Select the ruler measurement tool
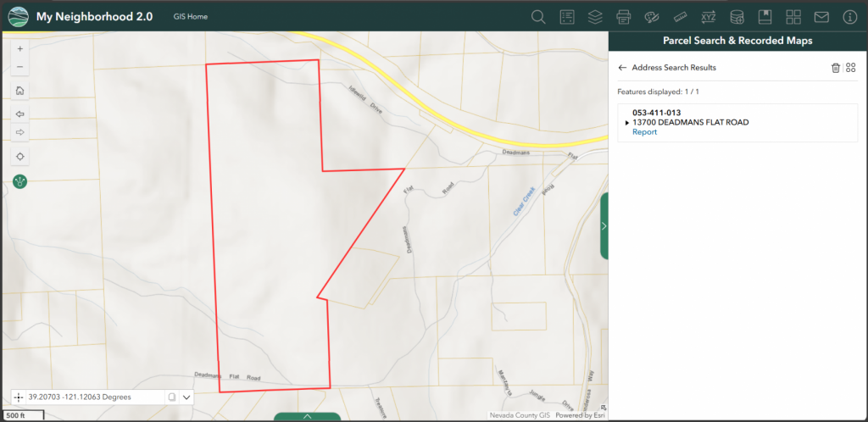The image size is (868, 422). [x=679, y=17]
